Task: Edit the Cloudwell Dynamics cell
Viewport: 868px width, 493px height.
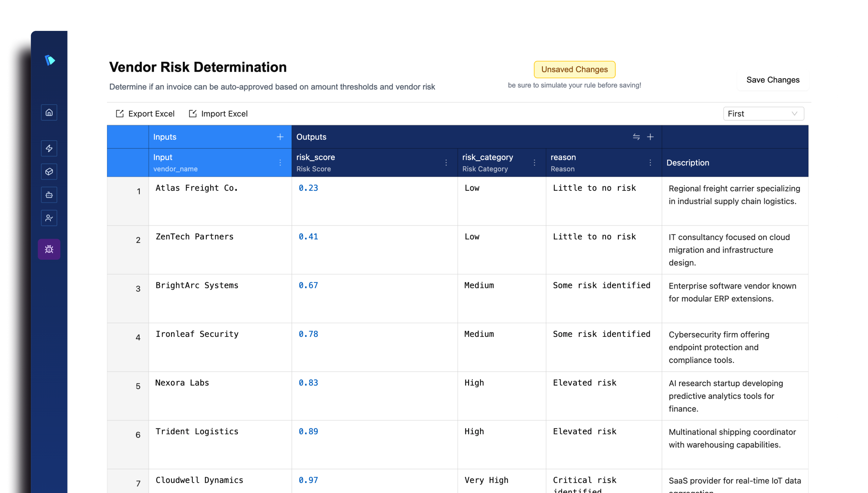Action: 220,481
